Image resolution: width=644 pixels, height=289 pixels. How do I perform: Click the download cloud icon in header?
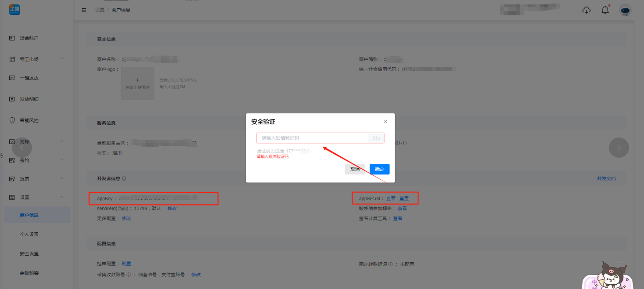coord(586,10)
